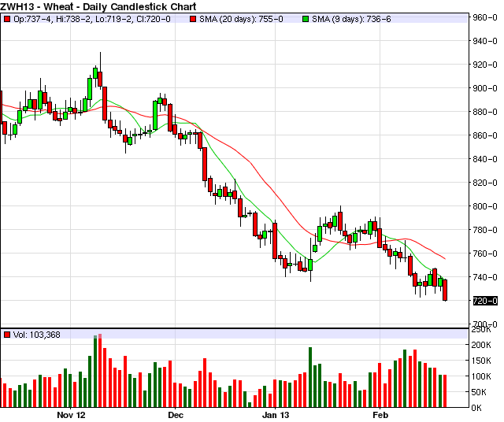Click the candlestick with highest wick near 930
The image size is (504, 422).
(x=100, y=80)
